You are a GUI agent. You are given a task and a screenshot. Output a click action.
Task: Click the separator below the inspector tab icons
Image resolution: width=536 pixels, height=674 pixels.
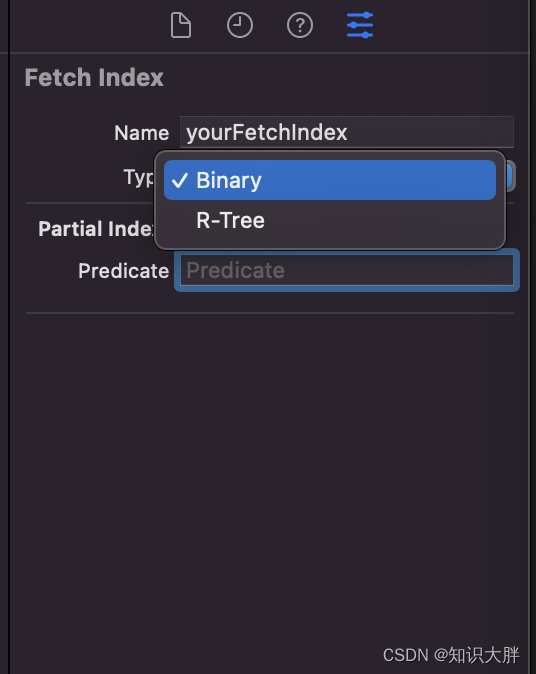(x=269, y=53)
